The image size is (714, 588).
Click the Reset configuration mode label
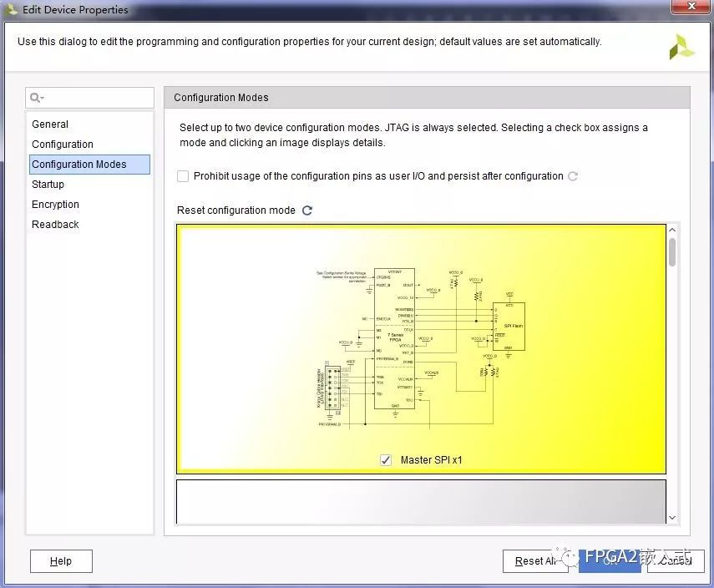coord(235,210)
